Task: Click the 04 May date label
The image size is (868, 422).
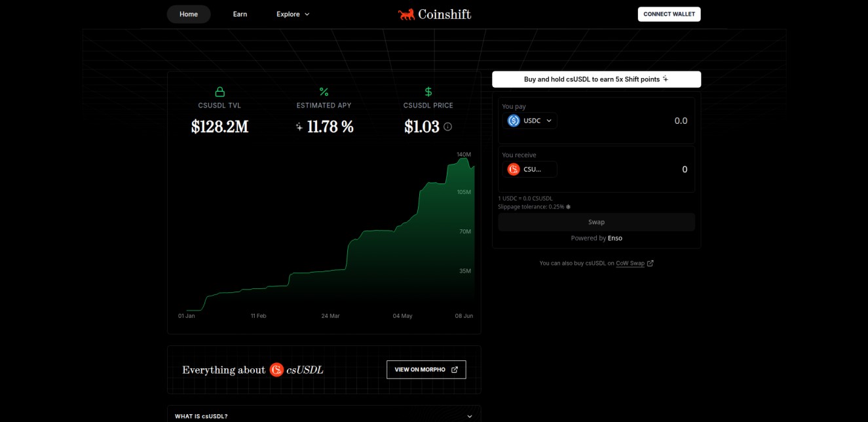Action: click(x=402, y=316)
